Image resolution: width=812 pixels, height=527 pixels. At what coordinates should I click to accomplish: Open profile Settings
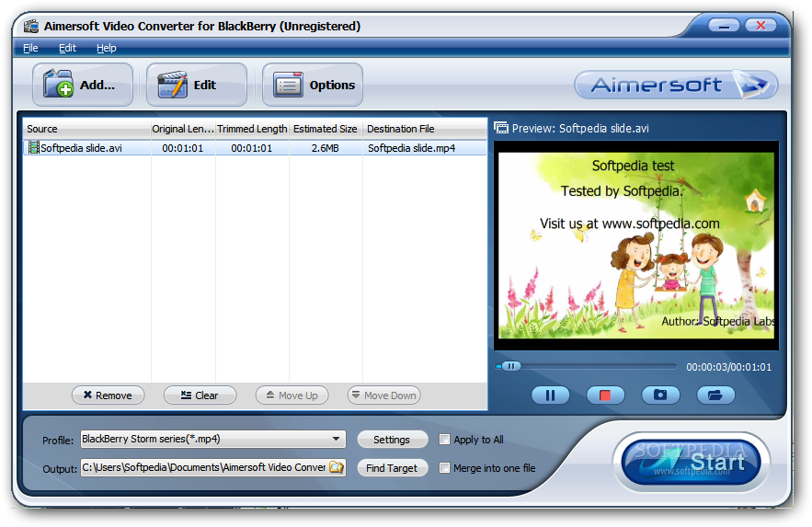pyautogui.click(x=392, y=440)
